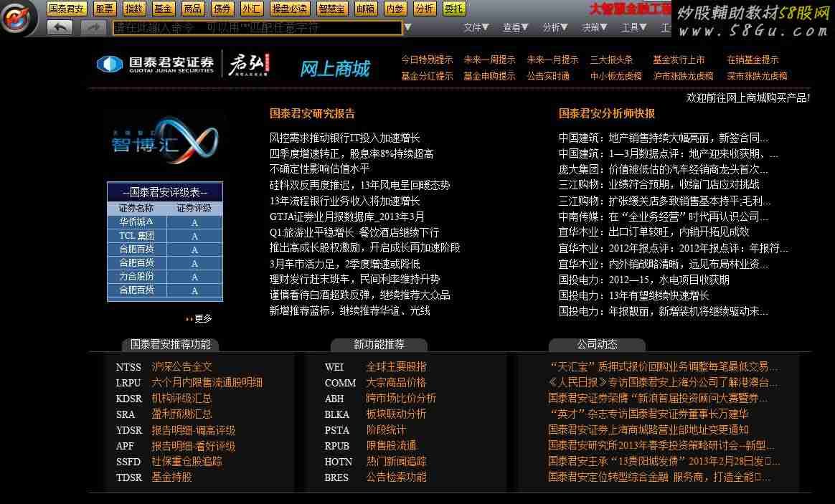Viewport: 835px width, 504px height.
Task: Open 三大报头条 link
Action: tap(611, 60)
